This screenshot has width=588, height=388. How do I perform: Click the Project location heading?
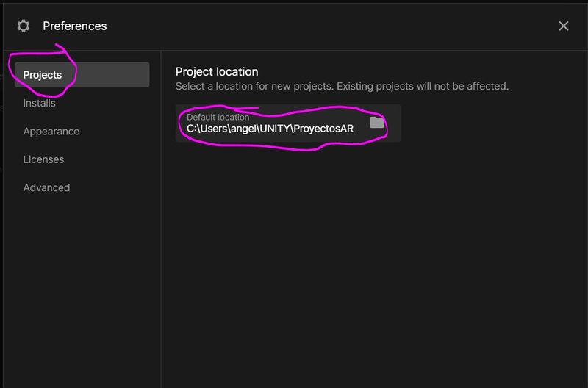(x=217, y=71)
